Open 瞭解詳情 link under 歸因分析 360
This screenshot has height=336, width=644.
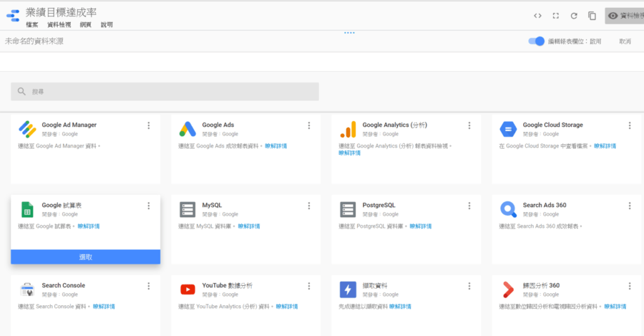coord(615,306)
